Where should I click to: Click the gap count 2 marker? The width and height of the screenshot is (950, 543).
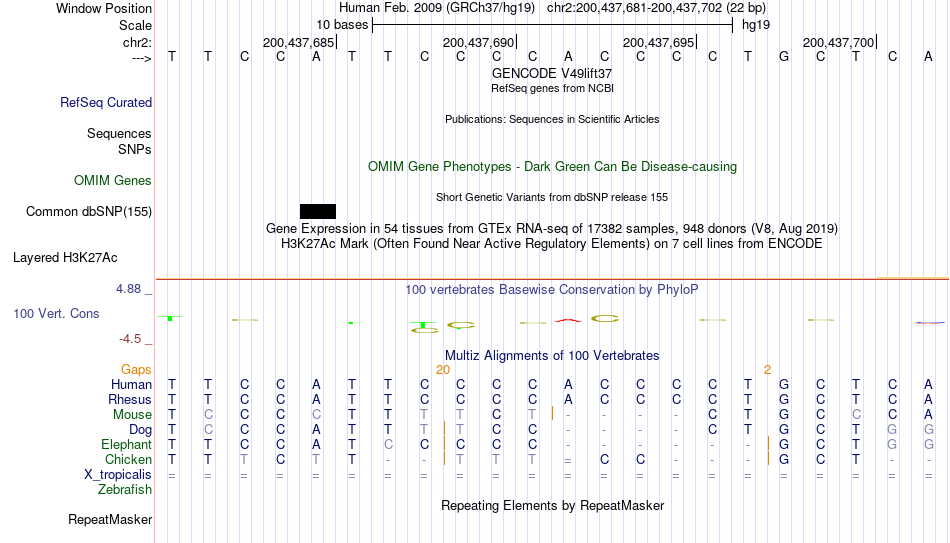click(x=767, y=370)
